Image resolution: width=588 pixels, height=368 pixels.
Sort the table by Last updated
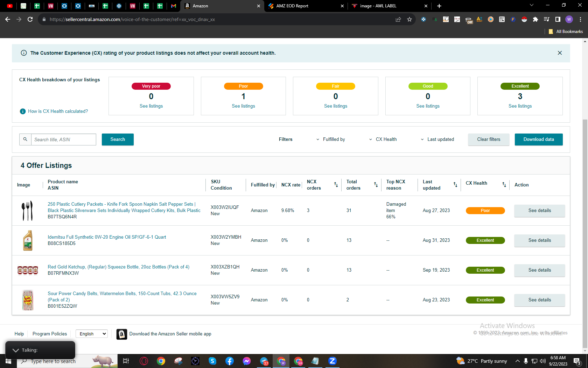pyautogui.click(x=455, y=185)
